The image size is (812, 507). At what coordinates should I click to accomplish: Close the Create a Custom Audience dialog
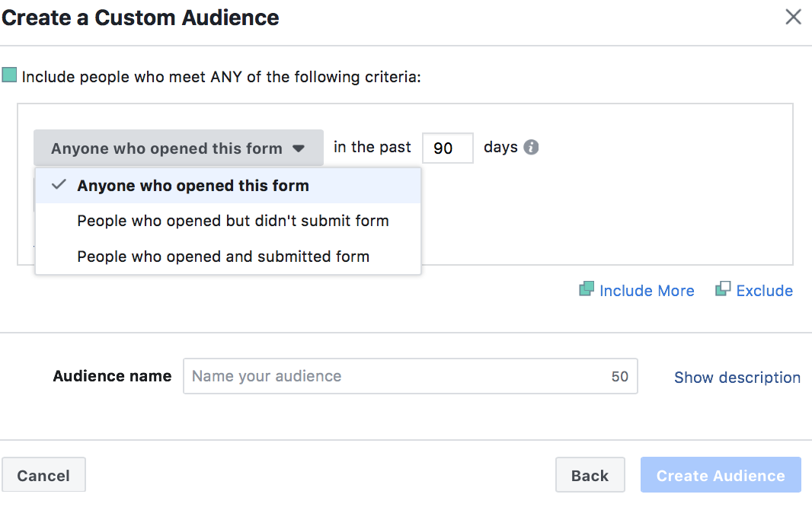[x=793, y=17]
